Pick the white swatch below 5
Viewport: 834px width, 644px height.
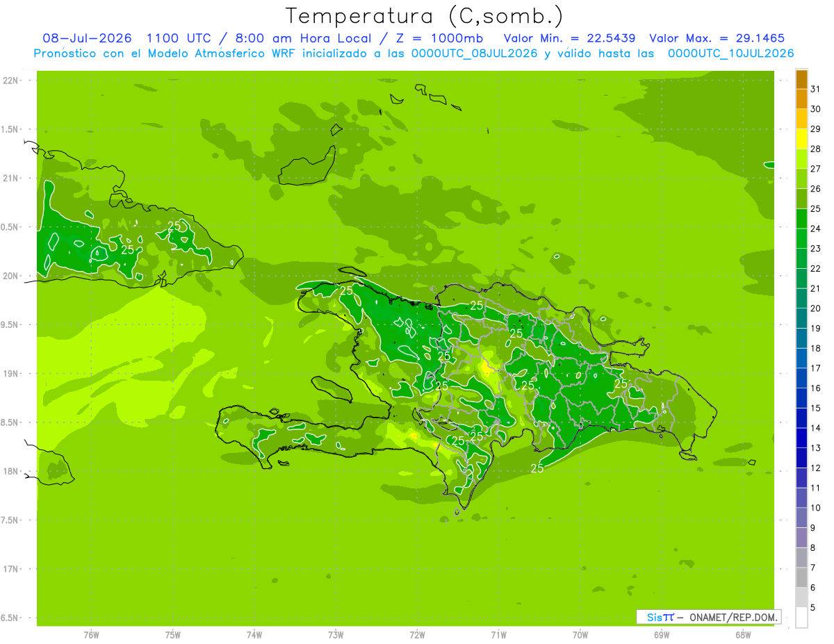[802, 618]
